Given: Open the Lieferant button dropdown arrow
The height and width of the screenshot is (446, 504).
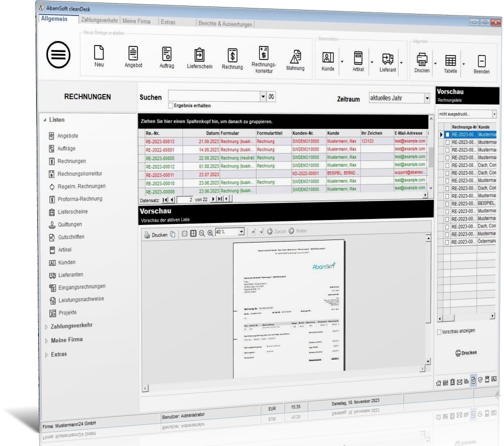Looking at the screenshot, I should 401,62.
